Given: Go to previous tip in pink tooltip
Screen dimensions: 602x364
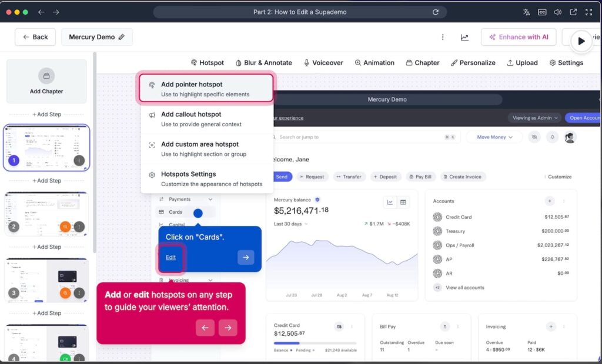Looking at the screenshot, I should [205, 328].
